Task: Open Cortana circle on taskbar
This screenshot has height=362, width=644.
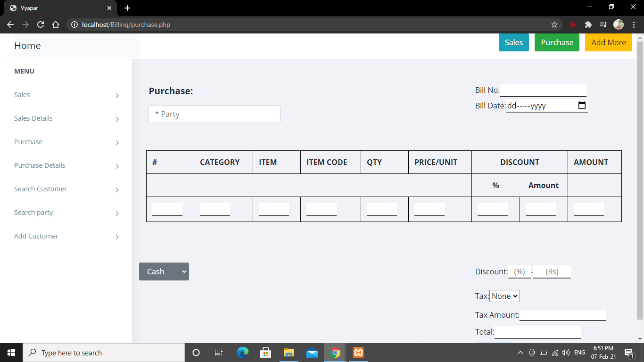Action: (x=196, y=353)
